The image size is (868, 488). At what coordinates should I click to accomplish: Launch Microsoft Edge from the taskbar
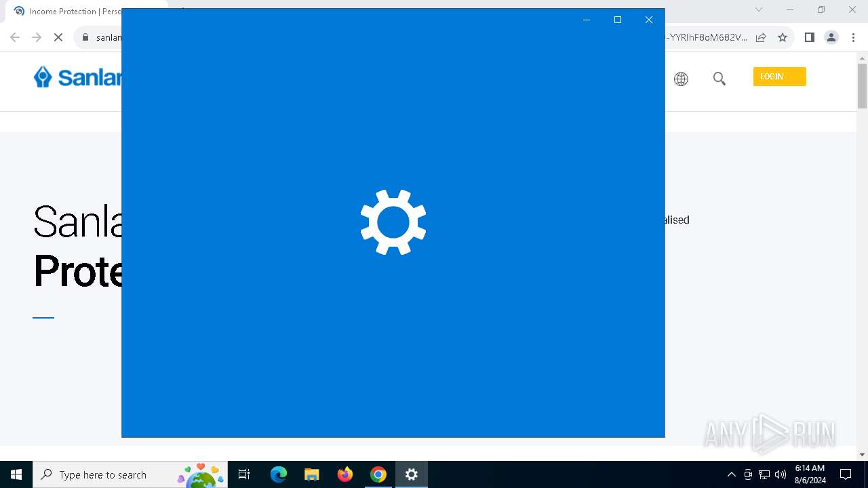click(x=279, y=474)
